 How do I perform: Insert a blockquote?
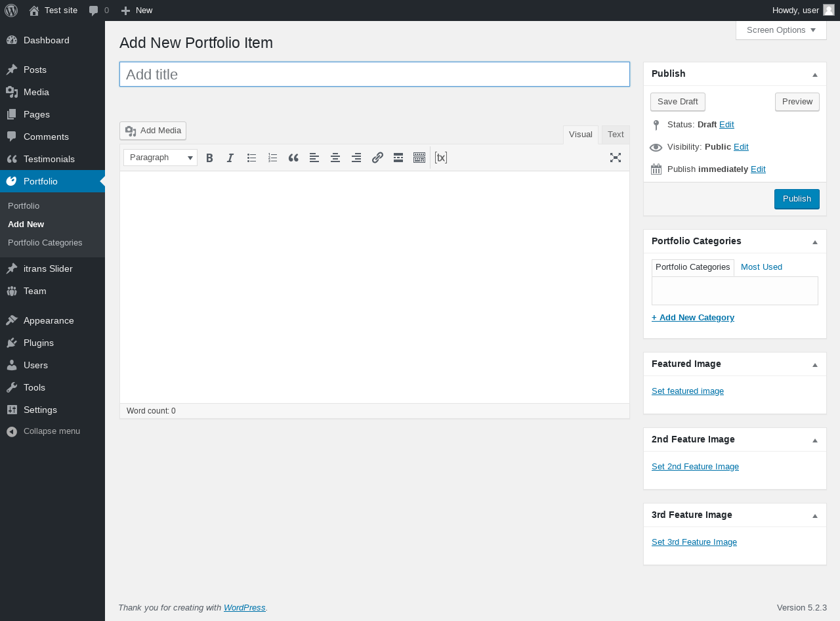pos(293,158)
